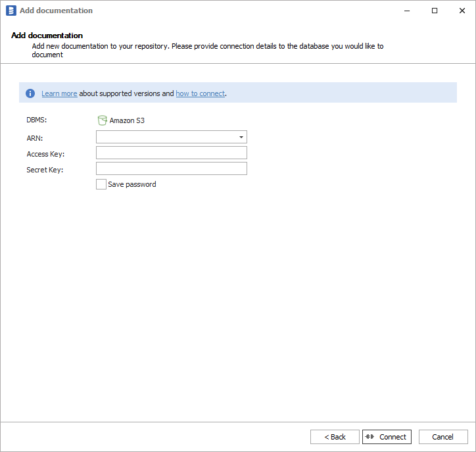
Task: Click the Amazon S3 bucket icon
Action: pos(102,120)
